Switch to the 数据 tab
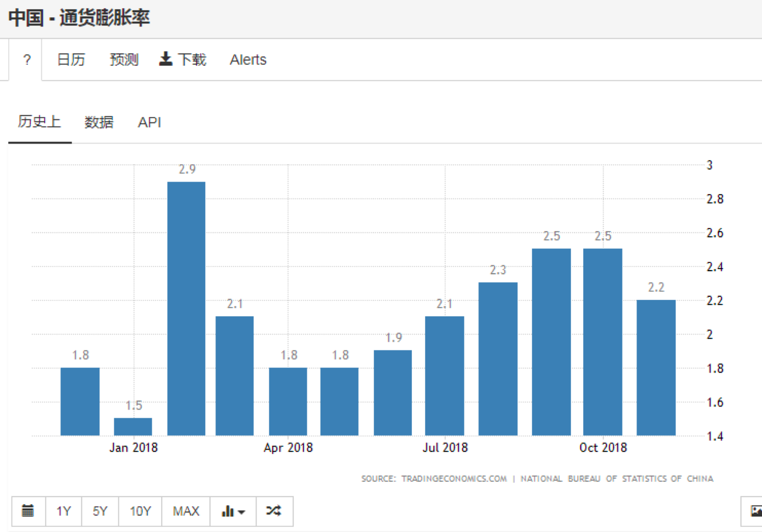This screenshot has height=532, width=762. 99,122
